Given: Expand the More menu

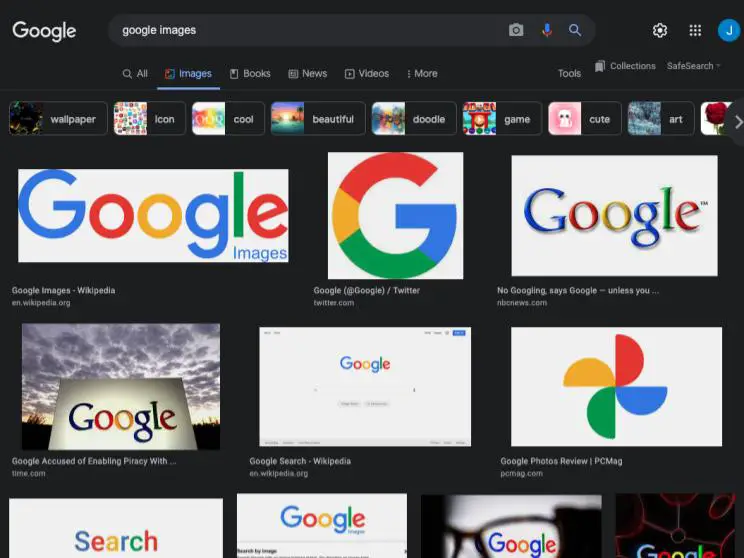Looking at the screenshot, I should point(422,74).
